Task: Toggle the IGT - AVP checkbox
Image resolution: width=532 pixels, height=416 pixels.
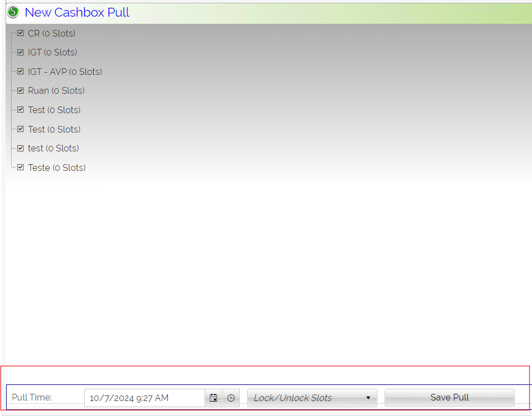Action: click(x=21, y=72)
